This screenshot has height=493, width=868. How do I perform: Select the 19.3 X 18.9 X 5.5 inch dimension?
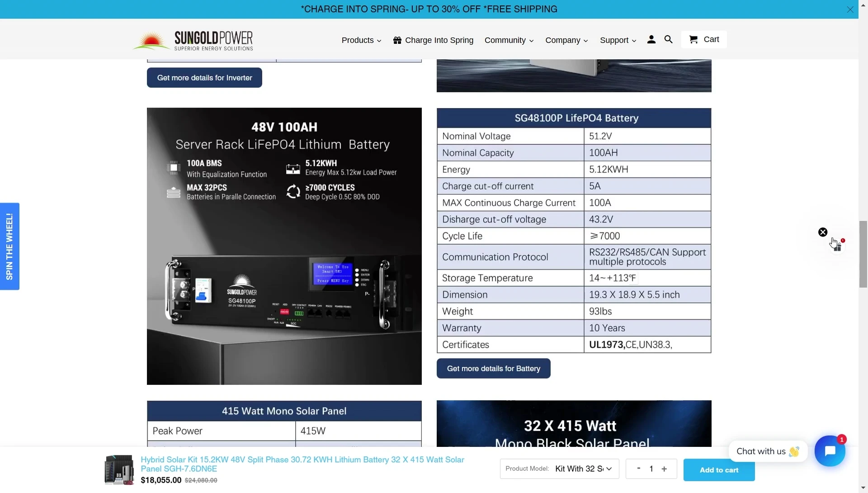tap(634, 295)
